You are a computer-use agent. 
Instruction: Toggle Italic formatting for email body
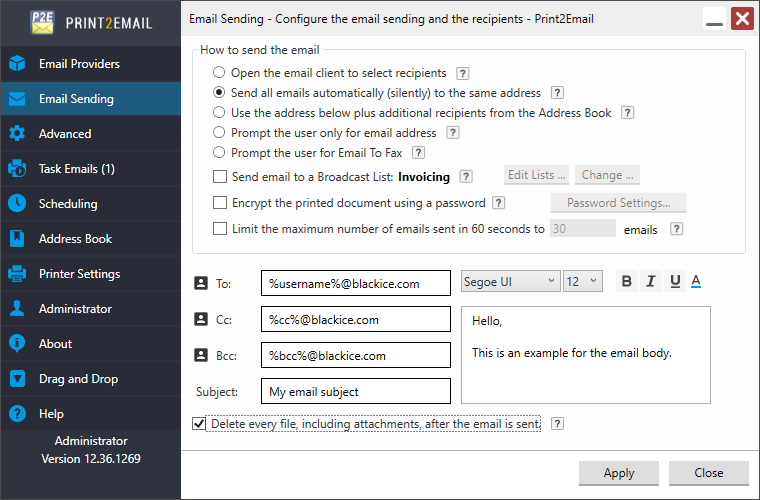[650, 281]
